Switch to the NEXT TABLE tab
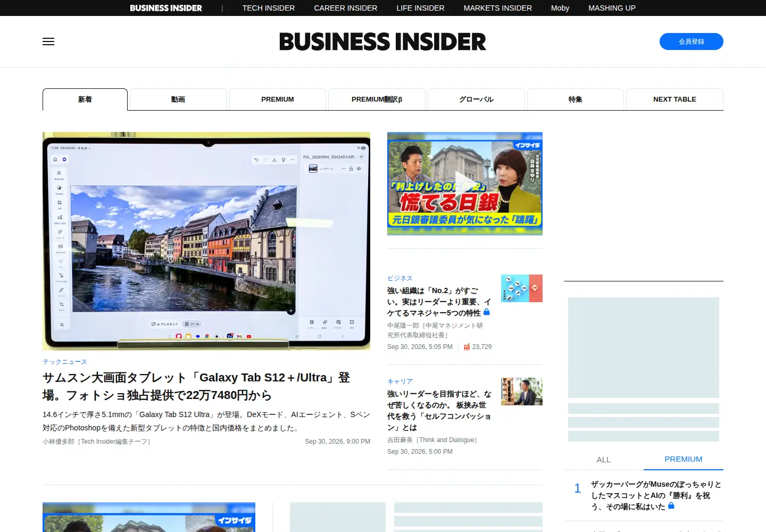766x532 pixels. (675, 99)
